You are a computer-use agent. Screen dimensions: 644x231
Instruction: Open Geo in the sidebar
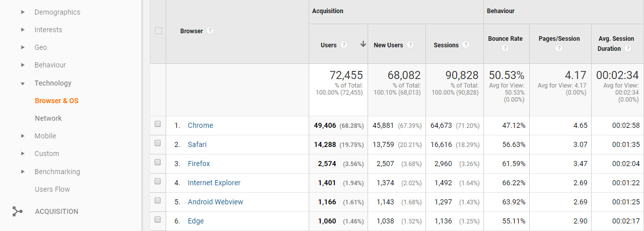(41, 47)
